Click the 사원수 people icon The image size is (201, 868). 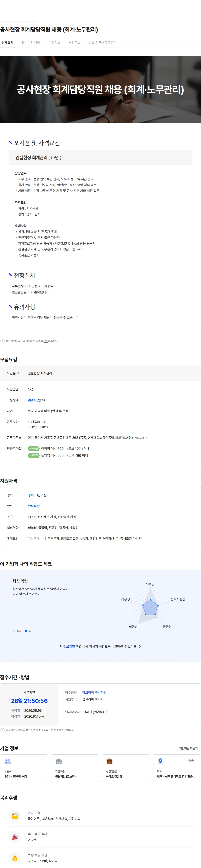click(x=8, y=761)
